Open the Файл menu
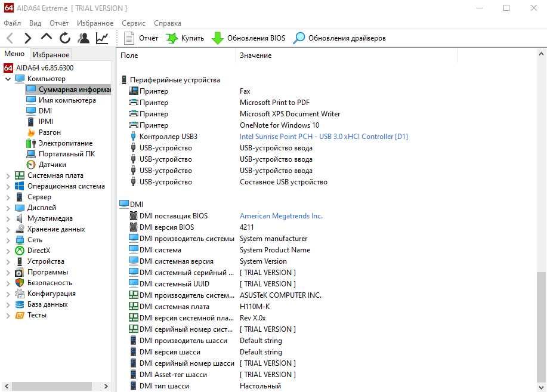 pos(12,23)
